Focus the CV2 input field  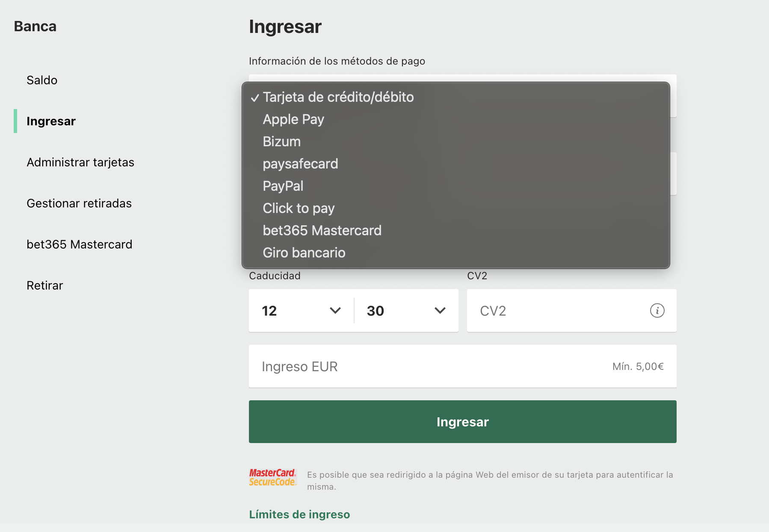click(571, 310)
